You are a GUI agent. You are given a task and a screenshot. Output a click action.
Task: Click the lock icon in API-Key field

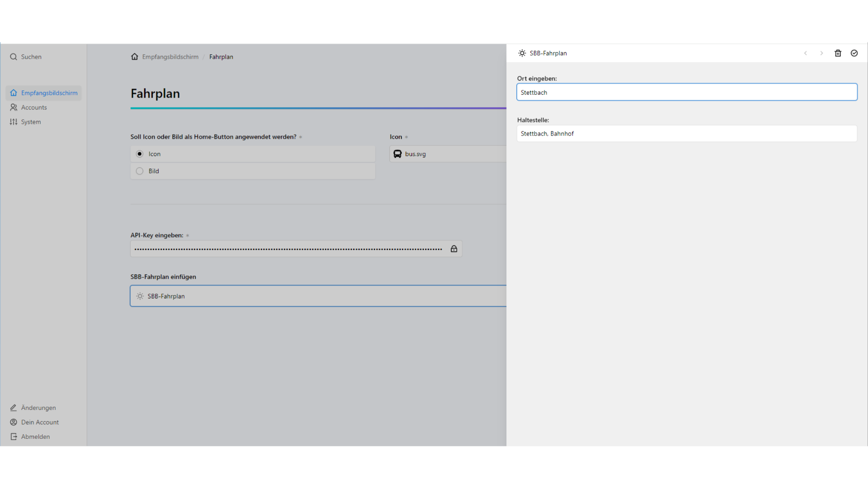coord(454,249)
